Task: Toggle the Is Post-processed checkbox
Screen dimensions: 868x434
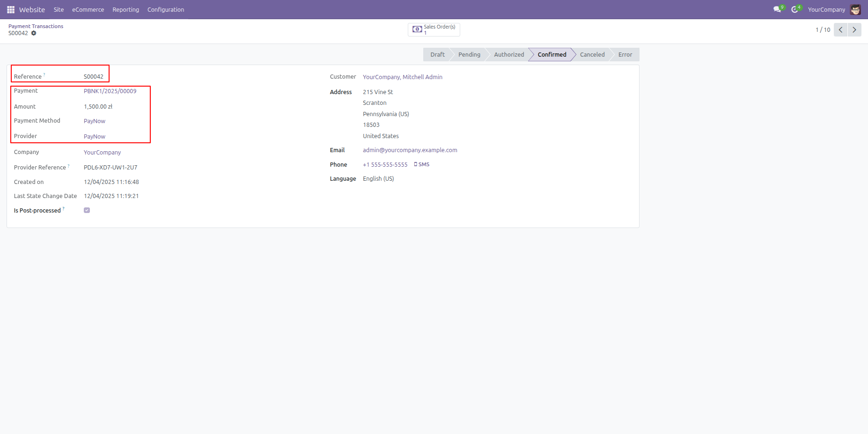Action: (87, 210)
